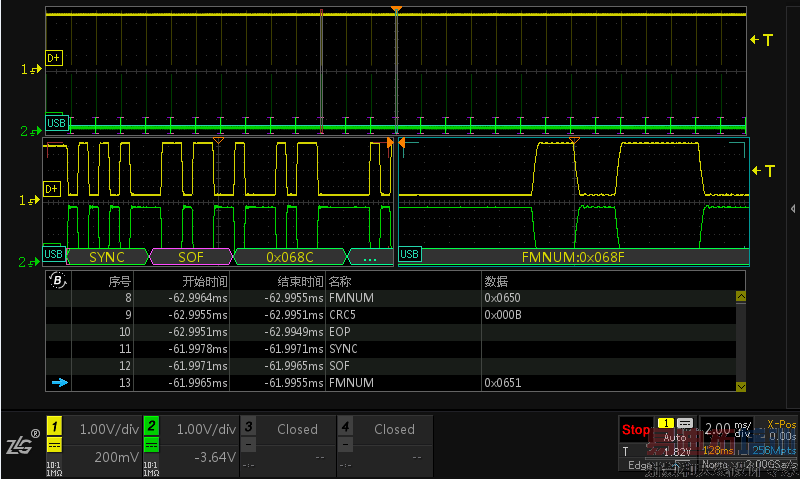
Task: Click trigger level T marker in overview
Action: click(x=762, y=40)
